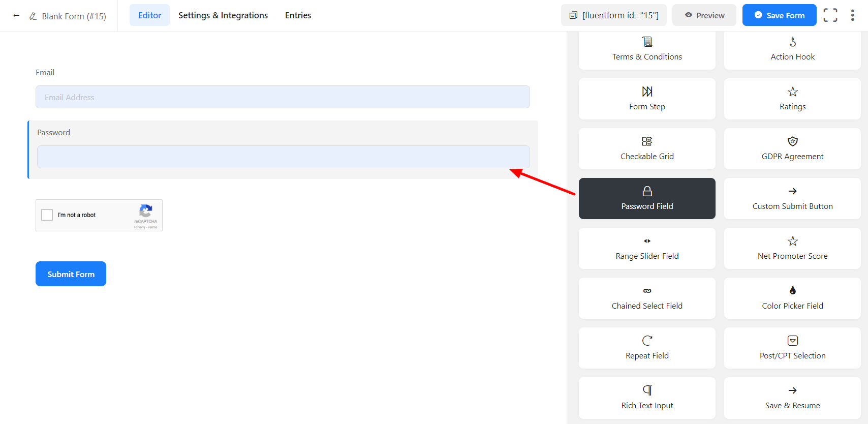Insert a Checkable Grid field
Screen dimensions: 868x424
(647, 148)
